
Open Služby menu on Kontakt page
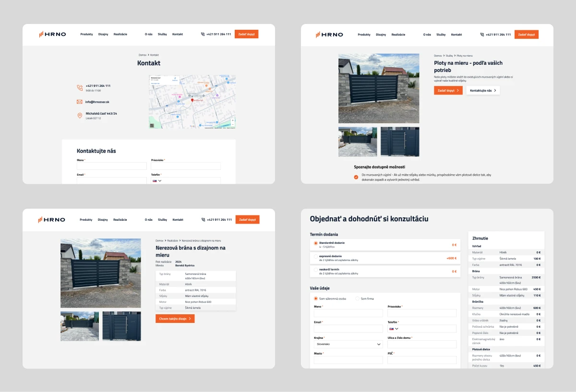pyautogui.click(x=162, y=34)
